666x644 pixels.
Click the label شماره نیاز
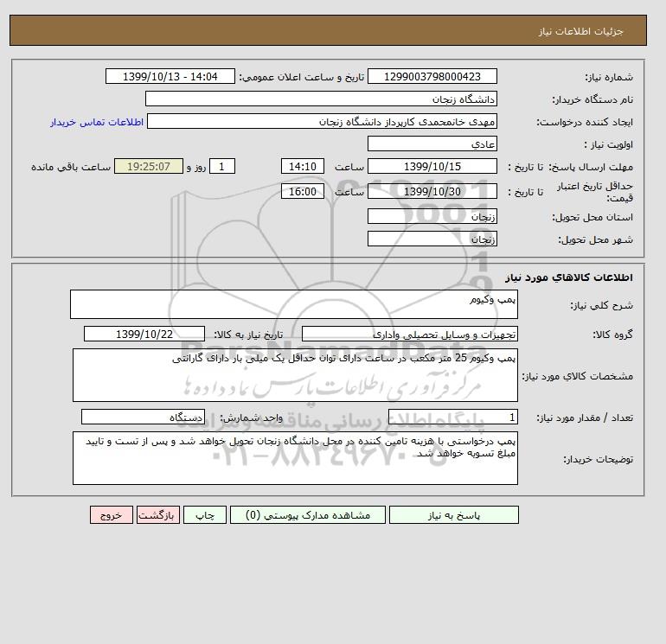609,77
